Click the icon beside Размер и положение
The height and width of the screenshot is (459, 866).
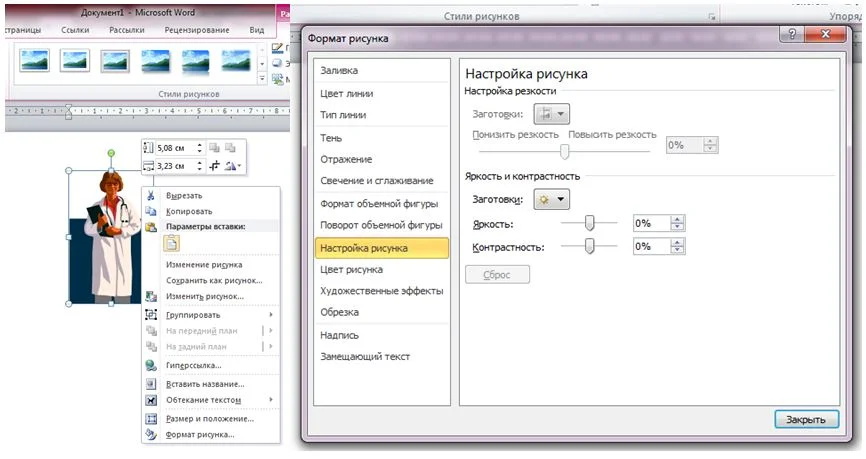(x=152, y=418)
